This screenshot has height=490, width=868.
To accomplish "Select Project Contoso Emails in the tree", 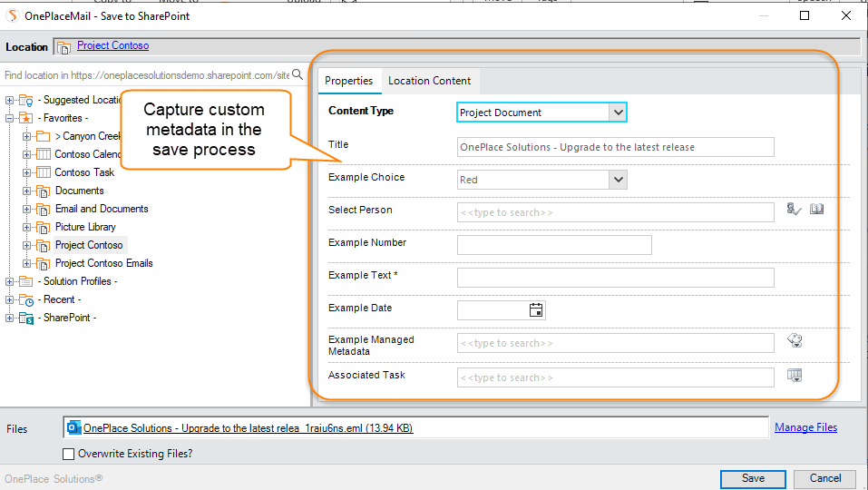I will 104,263.
